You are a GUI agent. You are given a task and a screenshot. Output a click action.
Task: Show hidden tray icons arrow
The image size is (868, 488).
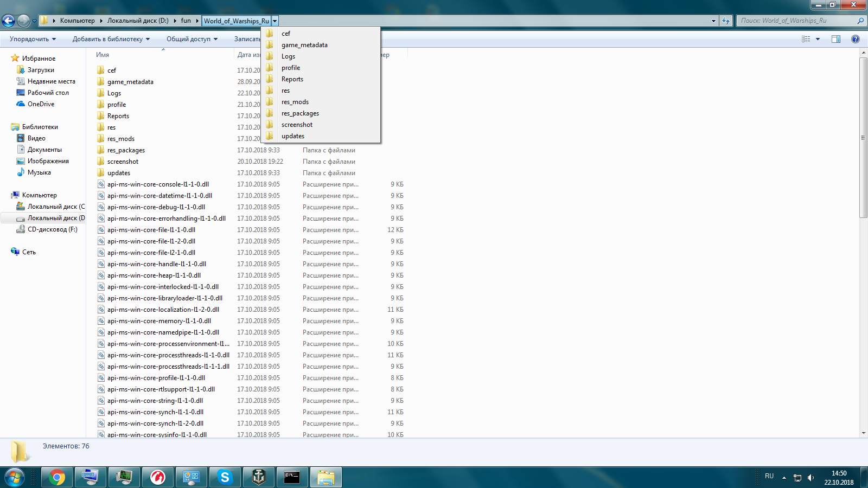[x=784, y=478]
